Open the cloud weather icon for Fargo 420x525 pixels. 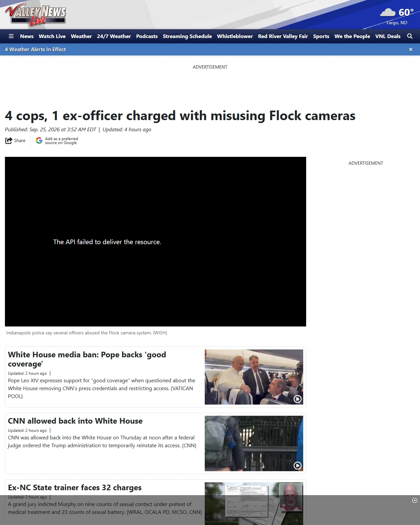coord(388,12)
